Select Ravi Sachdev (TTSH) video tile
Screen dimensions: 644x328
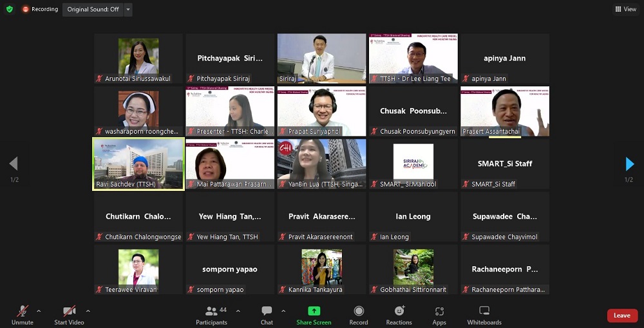tap(138, 163)
